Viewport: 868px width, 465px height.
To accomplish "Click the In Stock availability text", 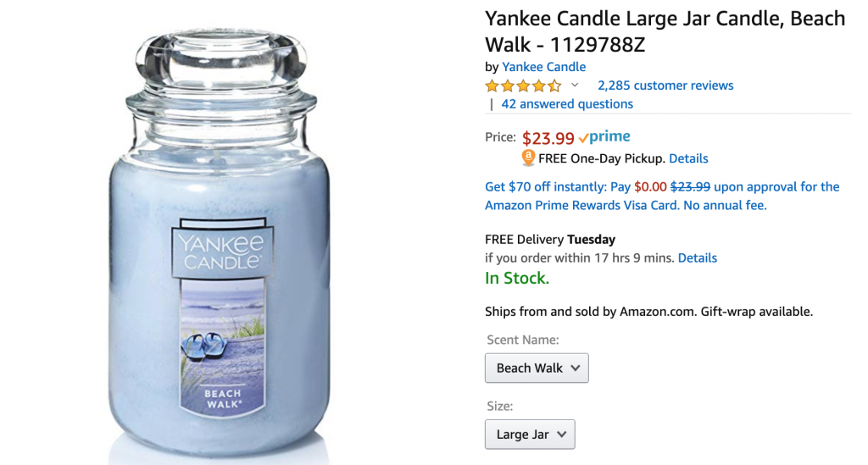I will point(517,278).
